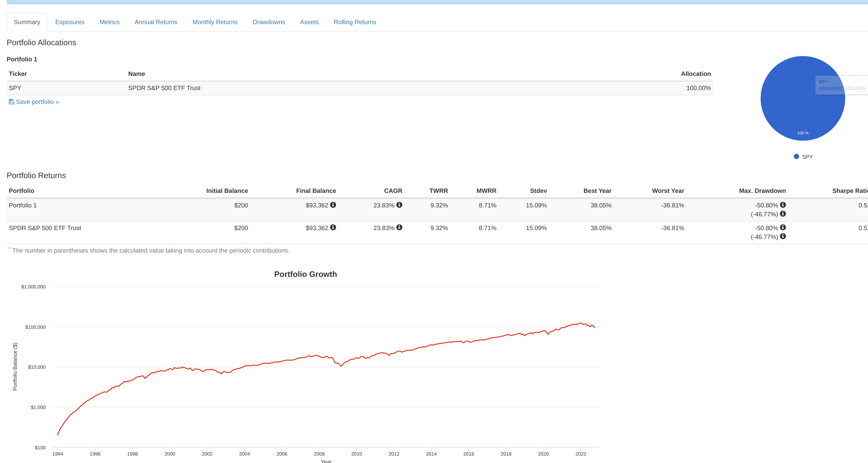The width and height of the screenshot is (868, 463).
Task: Click the Save portfolio » link
Action: pyautogui.click(x=34, y=102)
